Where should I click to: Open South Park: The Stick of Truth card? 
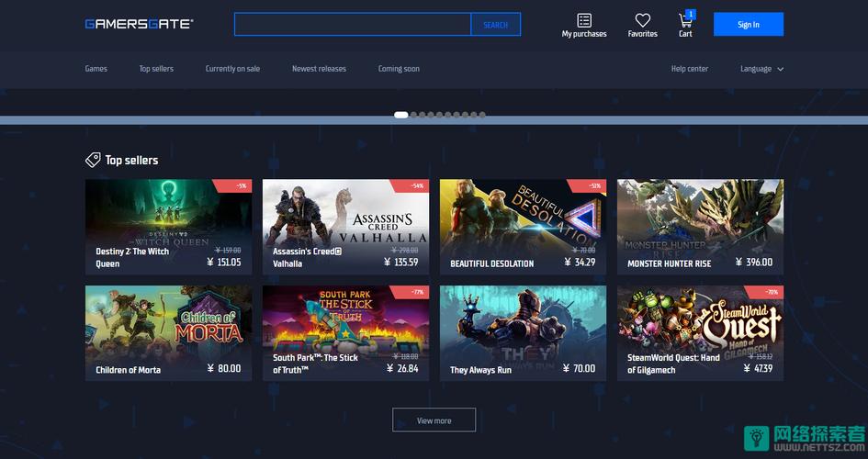point(345,333)
